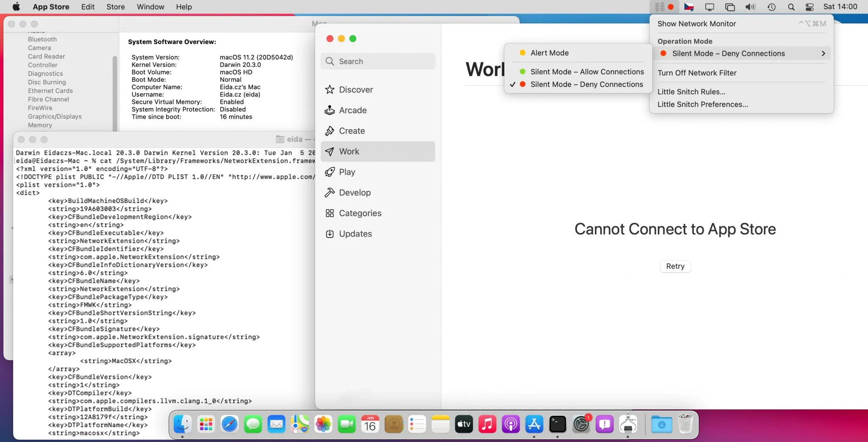Go to Develop in App Store sidebar
This screenshot has width=868, height=442.
(x=378, y=192)
